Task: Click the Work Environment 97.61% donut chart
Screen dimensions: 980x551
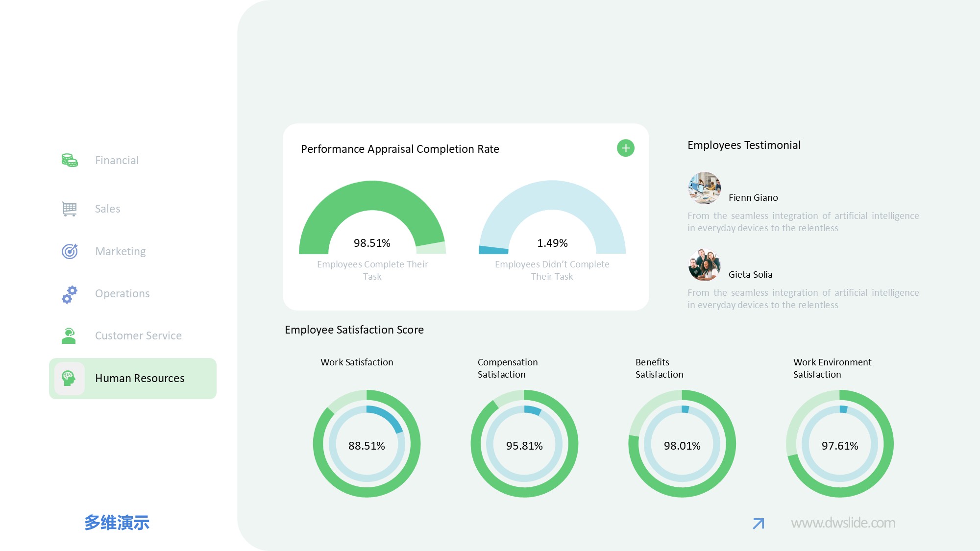Action: tap(839, 444)
